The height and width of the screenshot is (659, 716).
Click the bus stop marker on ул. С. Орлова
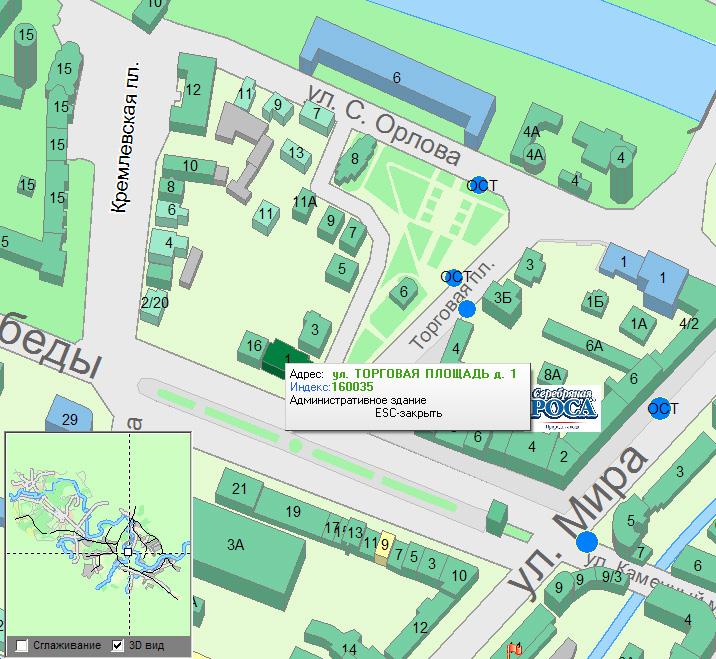480,185
